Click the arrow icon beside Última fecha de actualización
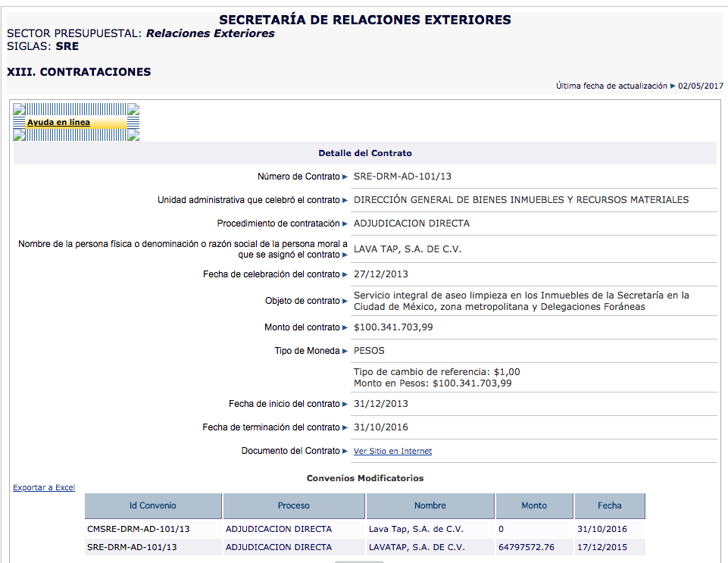The image size is (728, 563). coord(673,86)
